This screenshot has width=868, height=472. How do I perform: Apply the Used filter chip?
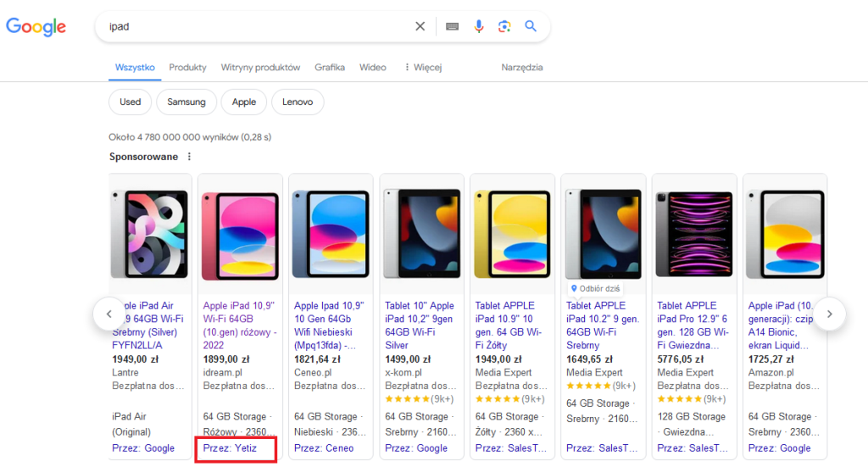(x=130, y=102)
